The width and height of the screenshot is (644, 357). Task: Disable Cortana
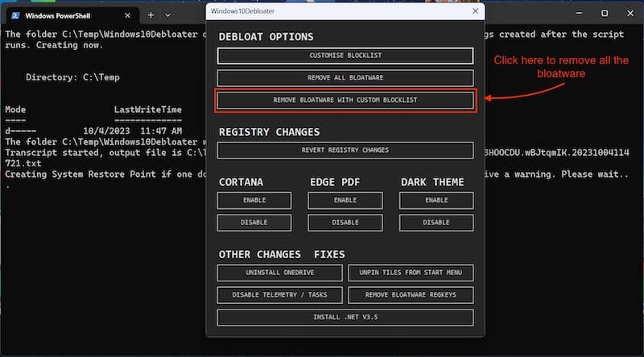pos(254,223)
